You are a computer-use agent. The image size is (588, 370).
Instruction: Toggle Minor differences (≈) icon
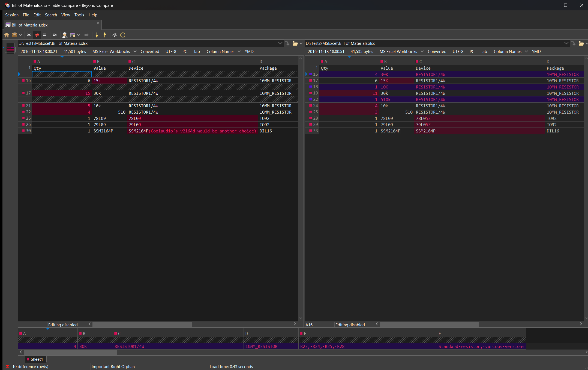[55, 35]
